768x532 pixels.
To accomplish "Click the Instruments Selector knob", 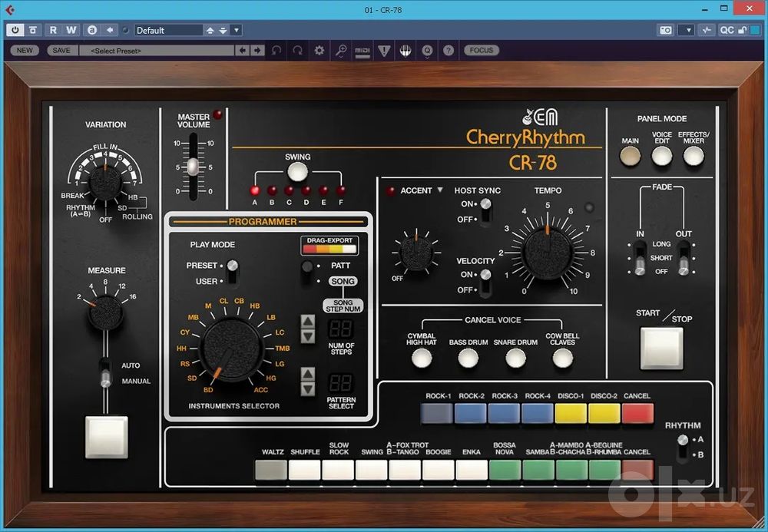I will (232, 349).
